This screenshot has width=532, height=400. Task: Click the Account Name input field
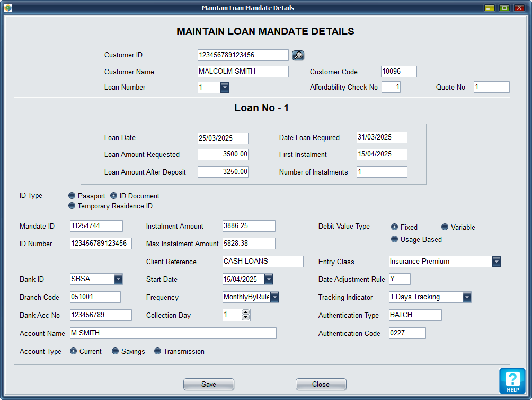[x=173, y=333]
